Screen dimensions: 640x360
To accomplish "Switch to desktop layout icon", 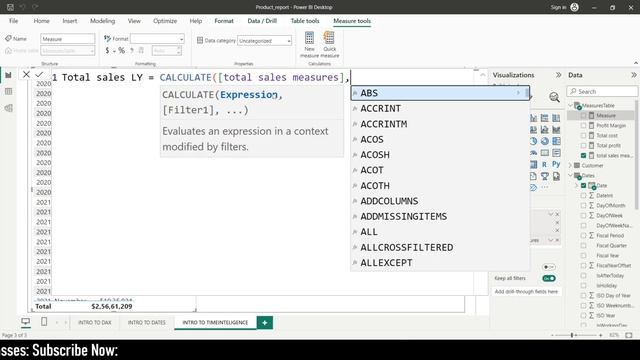I will 25,322.
